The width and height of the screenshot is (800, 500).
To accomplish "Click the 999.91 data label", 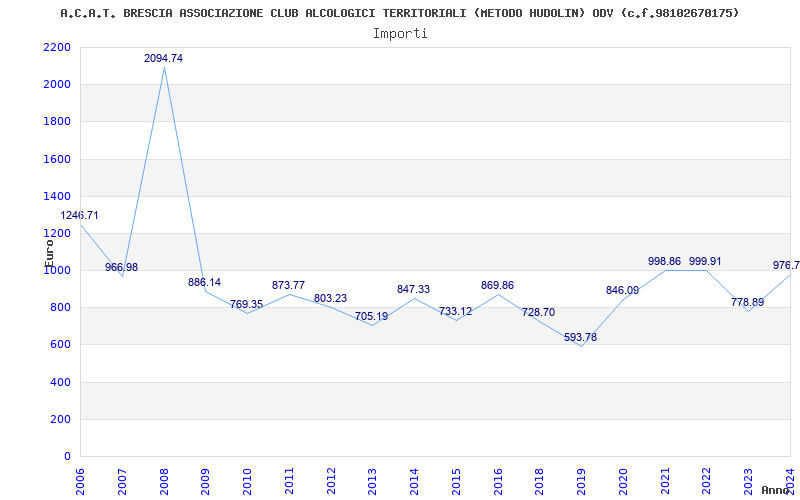I will point(706,261).
